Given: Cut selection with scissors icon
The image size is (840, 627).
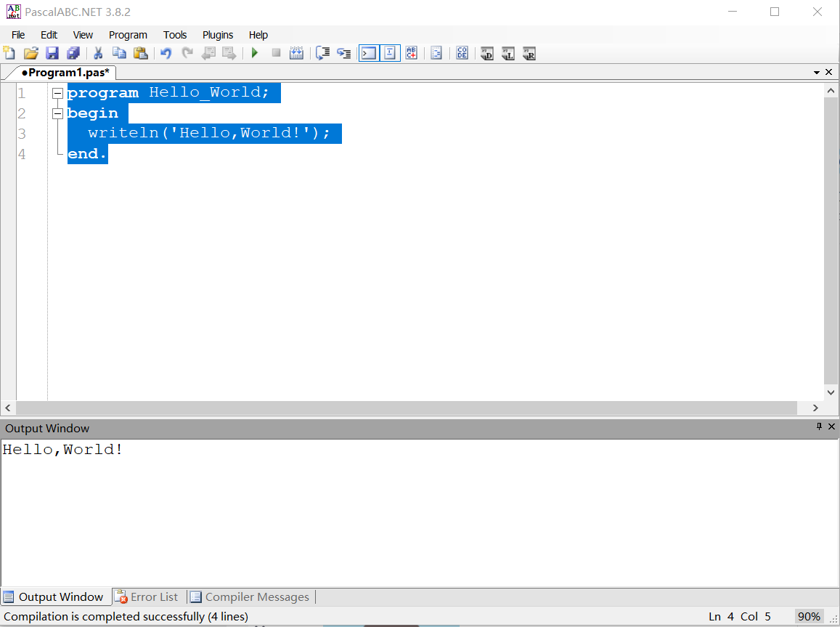Looking at the screenshot, I should (98, 53).
